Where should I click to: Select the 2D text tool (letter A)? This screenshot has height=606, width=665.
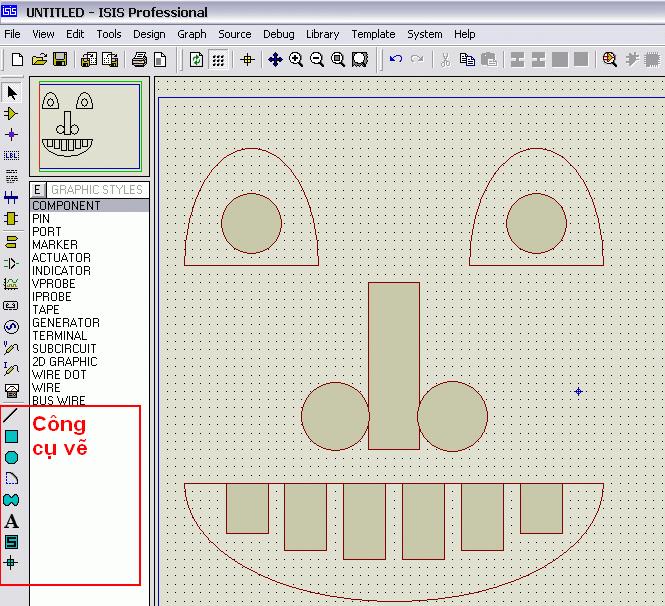point(11,521)
